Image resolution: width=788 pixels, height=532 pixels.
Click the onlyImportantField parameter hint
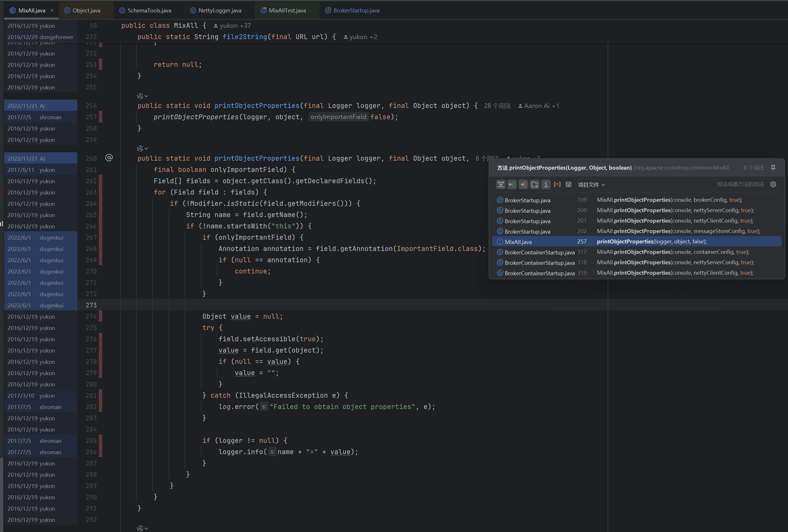[x=339, y=117]
